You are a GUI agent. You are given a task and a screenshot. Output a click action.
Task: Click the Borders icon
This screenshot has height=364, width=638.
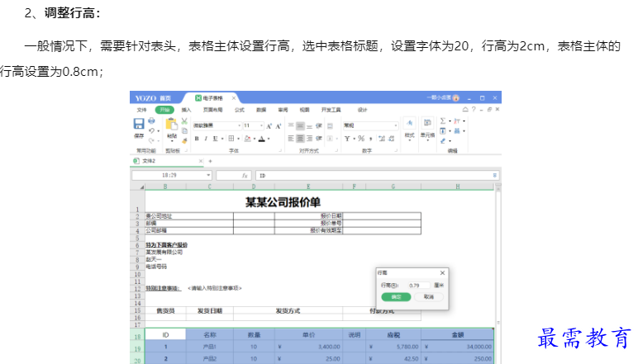pos(231,139)
